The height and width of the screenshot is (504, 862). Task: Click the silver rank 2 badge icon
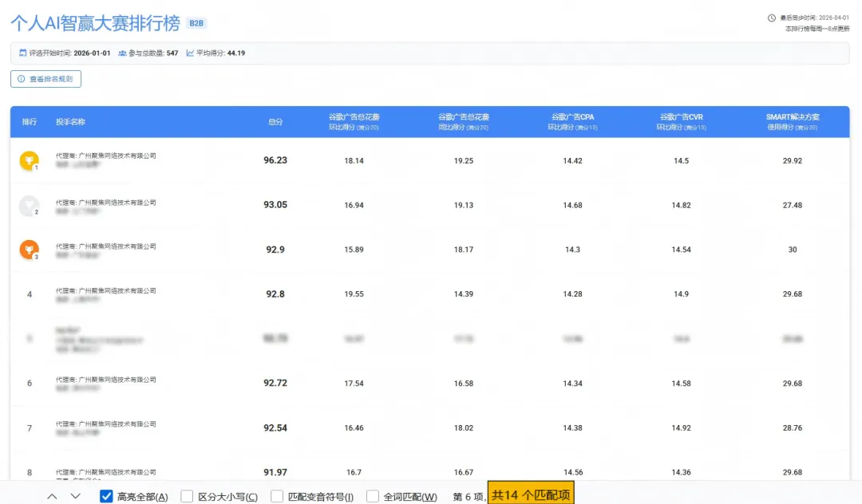coord(29,207)
